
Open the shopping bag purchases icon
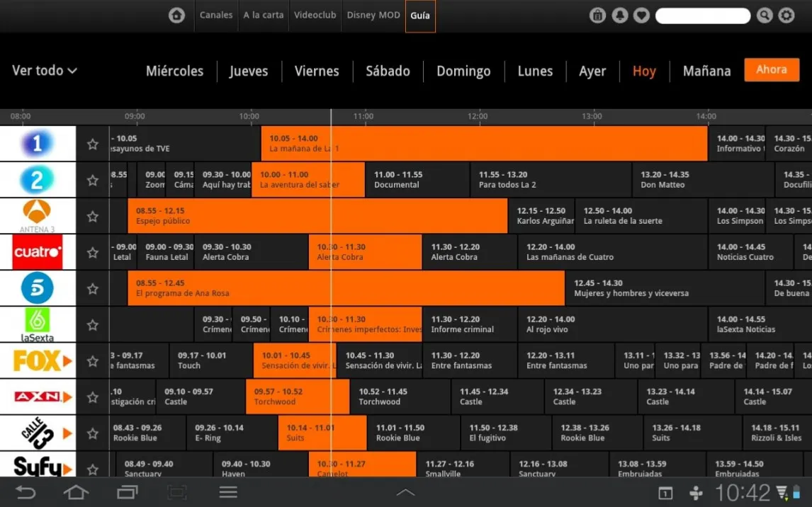tap(597, 16)
